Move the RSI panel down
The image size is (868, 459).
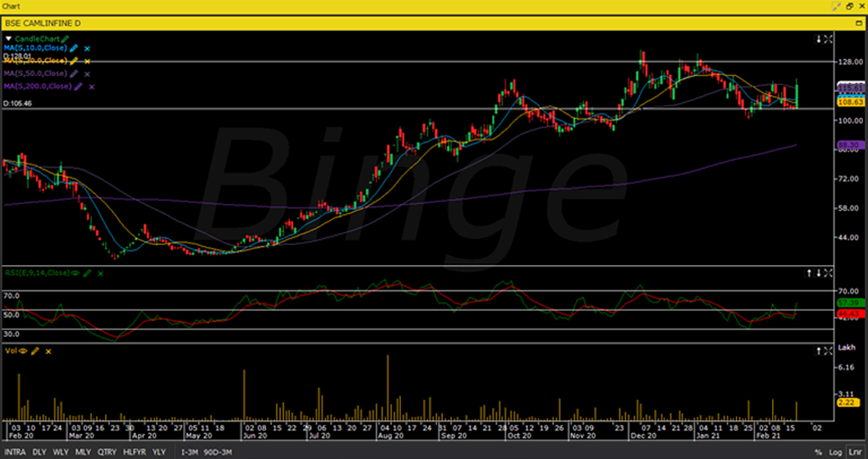click(819, 273)
